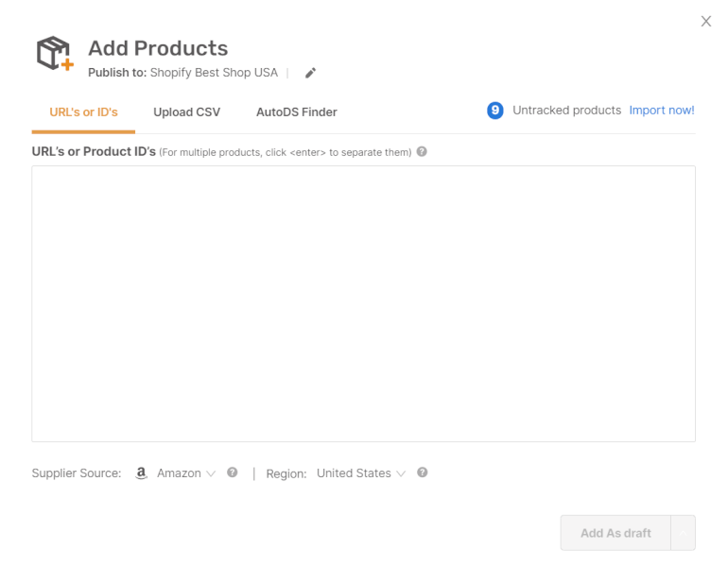Click the Add Products heading

[158, 48]
